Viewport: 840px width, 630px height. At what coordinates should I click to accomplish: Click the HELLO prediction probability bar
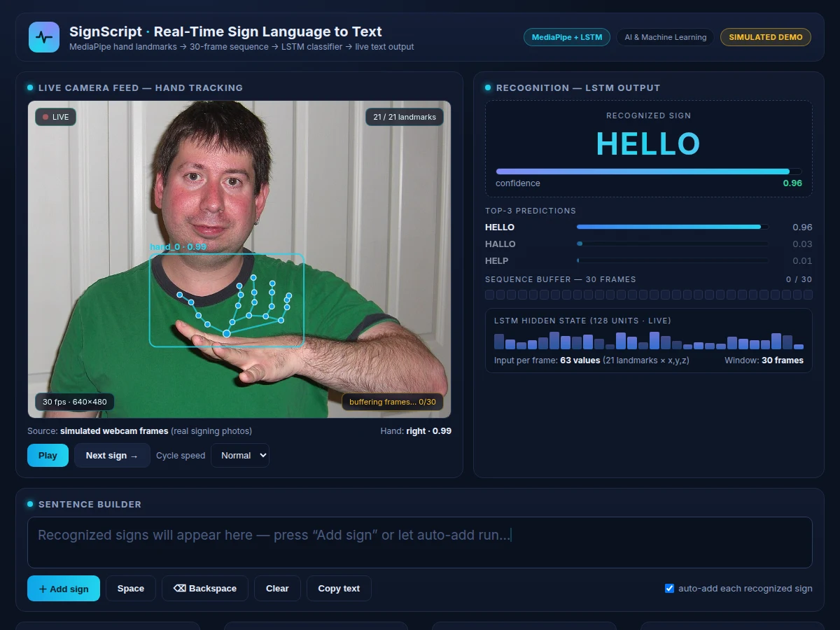point(672,227)
